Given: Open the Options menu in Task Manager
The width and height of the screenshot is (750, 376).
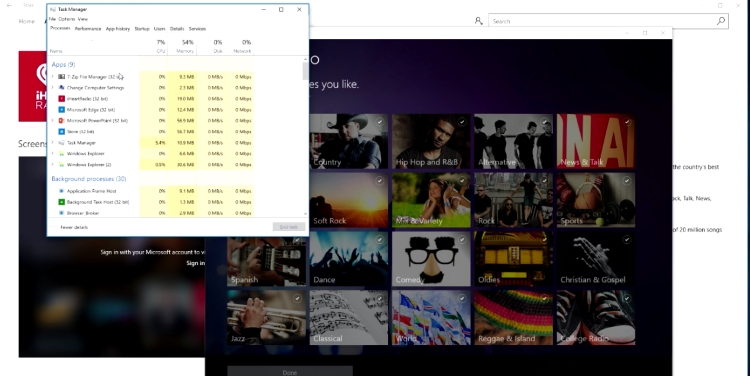Looking at the screenshot, I should pyautogui.click(x=67, y=19).
